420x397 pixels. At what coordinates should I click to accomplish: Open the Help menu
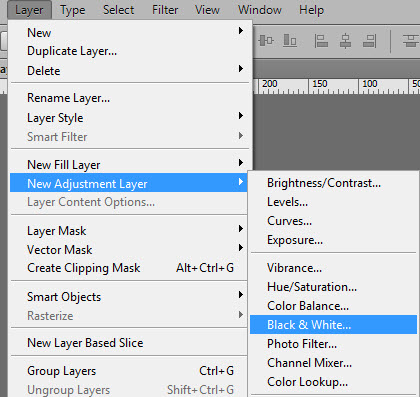click(311, 10)
